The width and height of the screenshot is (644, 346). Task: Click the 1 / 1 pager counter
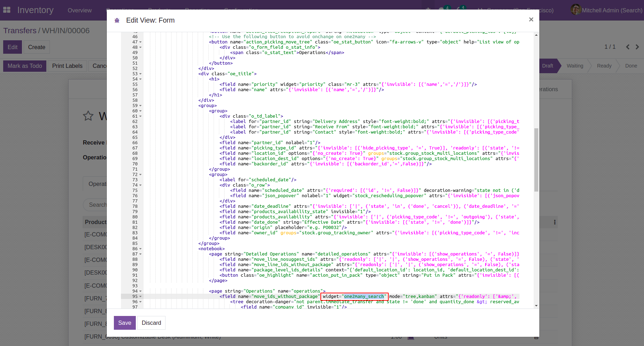click(x=610, y=47)
